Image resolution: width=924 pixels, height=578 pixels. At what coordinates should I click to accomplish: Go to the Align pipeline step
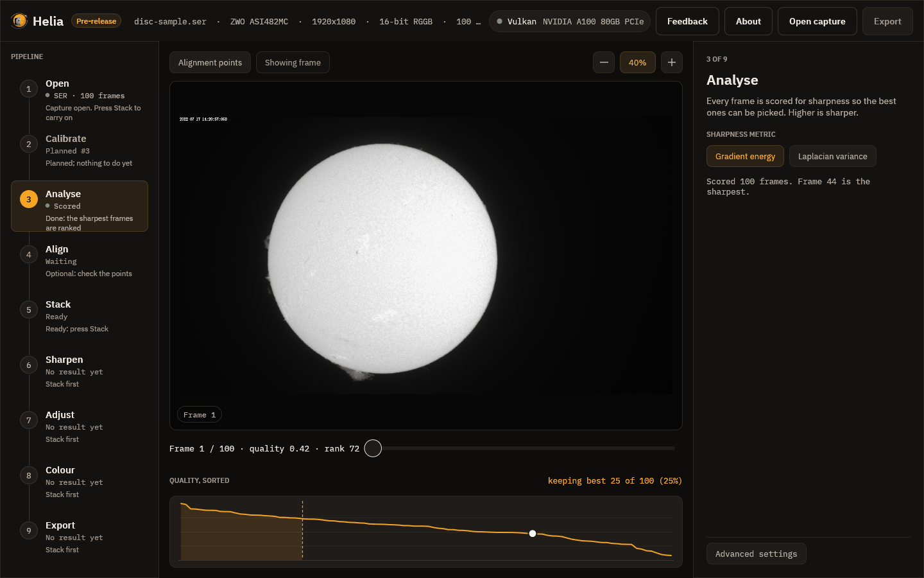[x=80, y=261]
